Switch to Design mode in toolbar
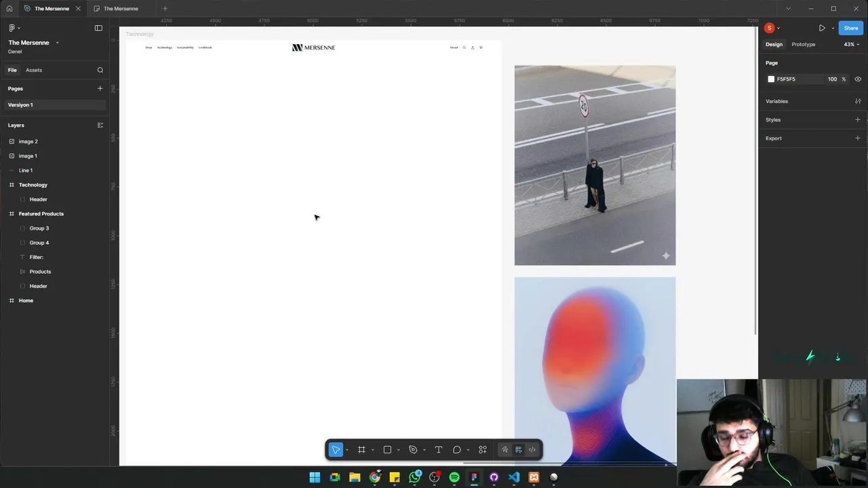This screenshot has height=488, width=868. coord(518,450)
